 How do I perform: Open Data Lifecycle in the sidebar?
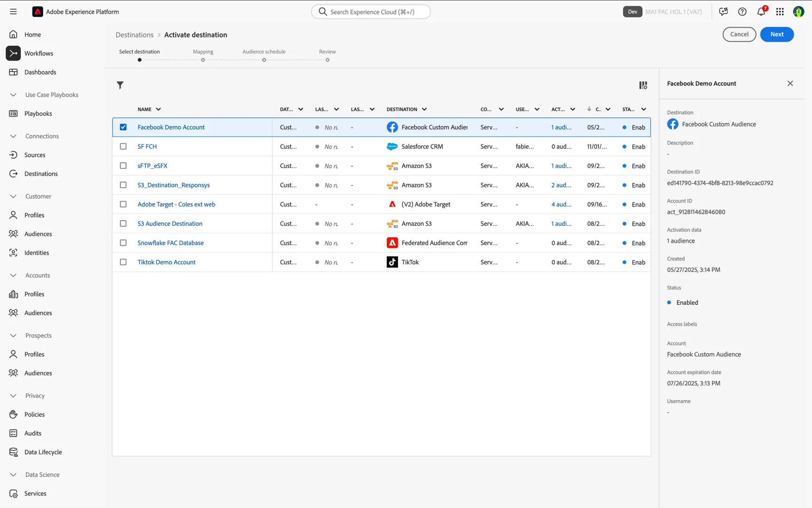click(x=43, y=452)
